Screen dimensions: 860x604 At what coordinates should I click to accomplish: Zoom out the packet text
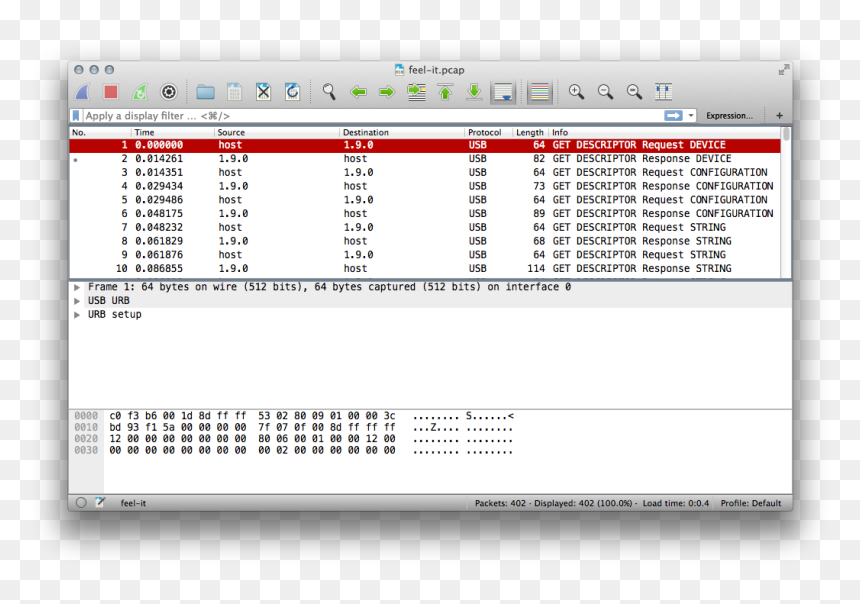coord(605,92)
